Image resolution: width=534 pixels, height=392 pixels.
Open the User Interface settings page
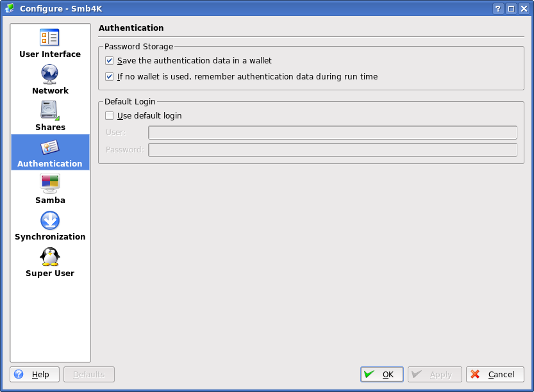pos(50,44)
